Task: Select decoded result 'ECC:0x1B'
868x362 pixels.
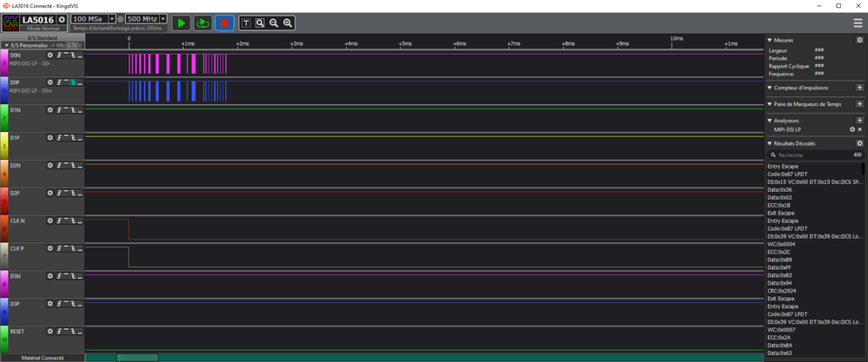Action: pos(779,205)
